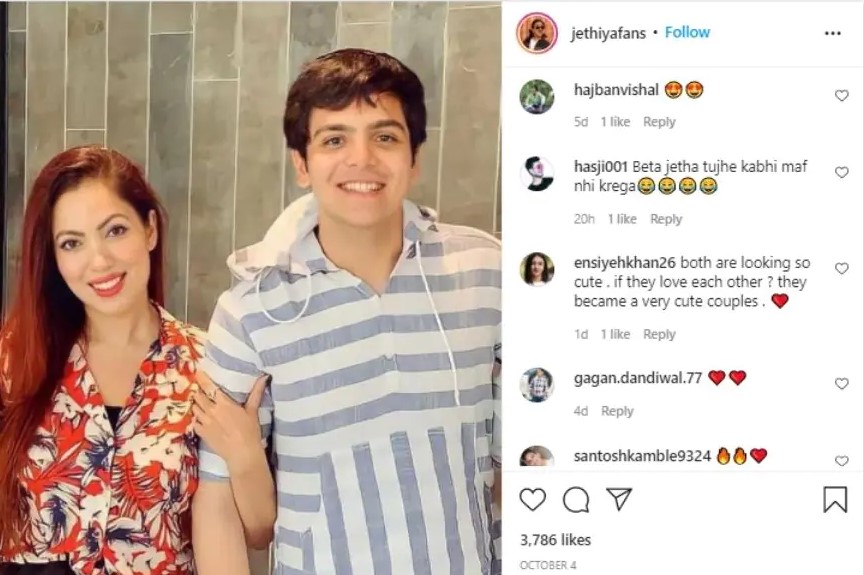Share the post via paper plane icon
This screenshot has height=575, width=864.
(618, 498)
